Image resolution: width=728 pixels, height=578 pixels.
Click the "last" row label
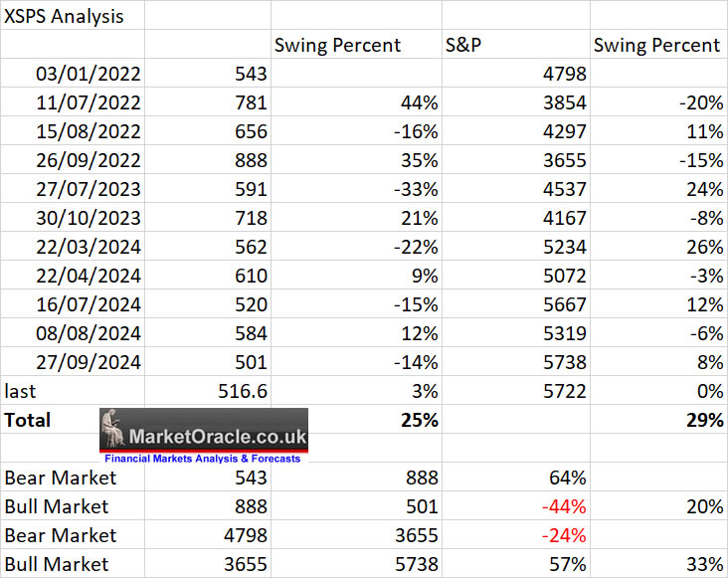pyautogui.click(x=23, y=391)
